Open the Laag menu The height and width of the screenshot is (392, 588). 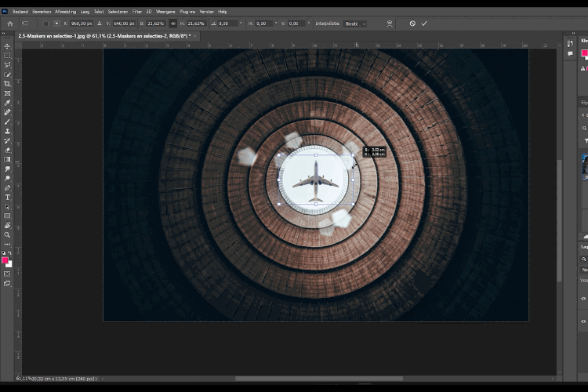pos(85,12)
